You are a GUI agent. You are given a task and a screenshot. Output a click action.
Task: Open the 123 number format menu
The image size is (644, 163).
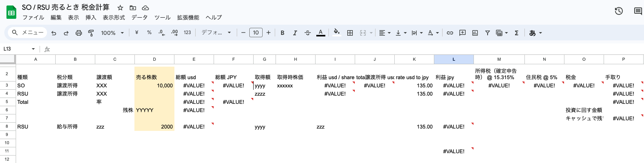click(187, 33)
